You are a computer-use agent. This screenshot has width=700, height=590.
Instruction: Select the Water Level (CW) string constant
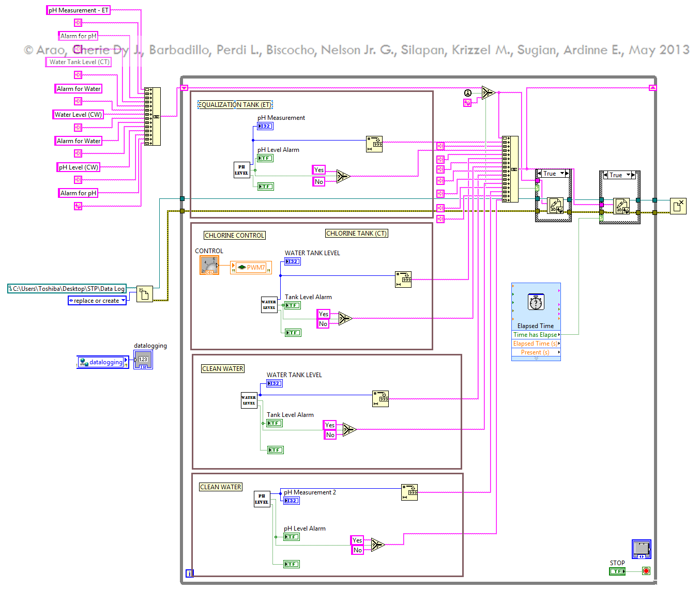click(x=78, y=115)
